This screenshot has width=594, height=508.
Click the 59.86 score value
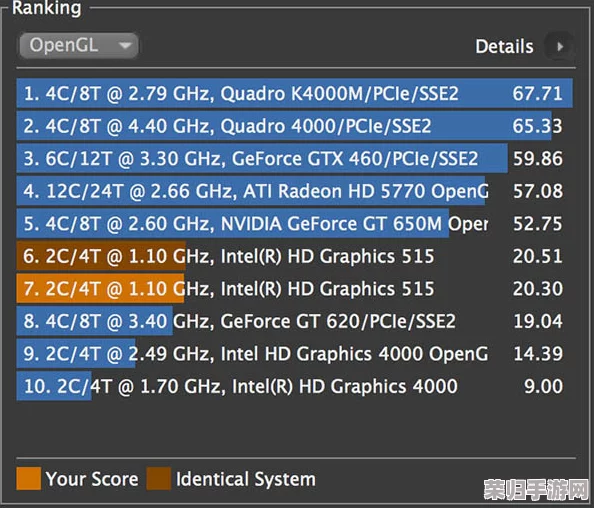[538, 159]
